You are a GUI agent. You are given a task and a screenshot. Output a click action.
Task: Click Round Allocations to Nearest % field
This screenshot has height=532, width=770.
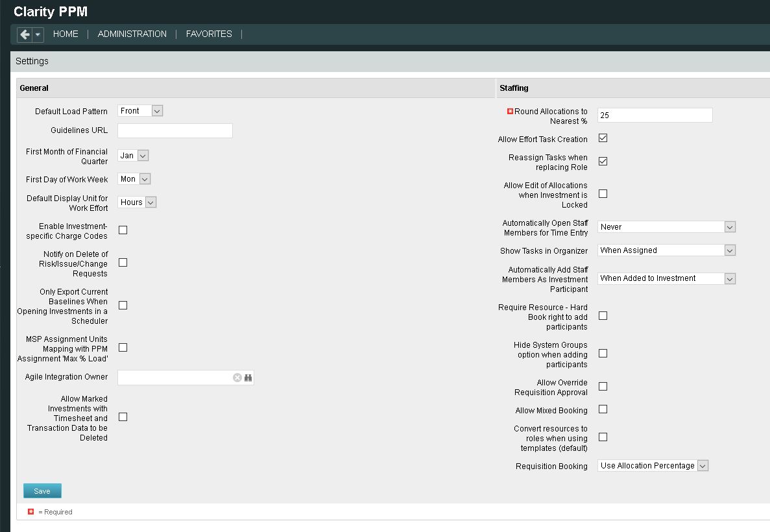[655, 115]
